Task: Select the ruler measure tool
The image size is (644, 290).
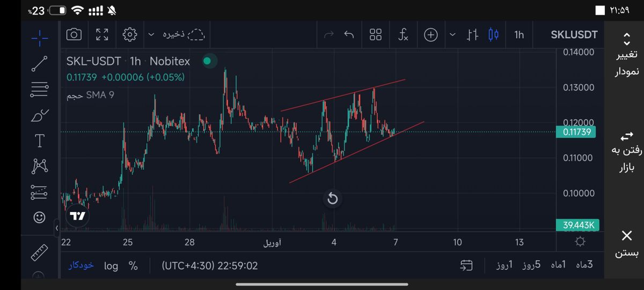Action: pos(39,252)
